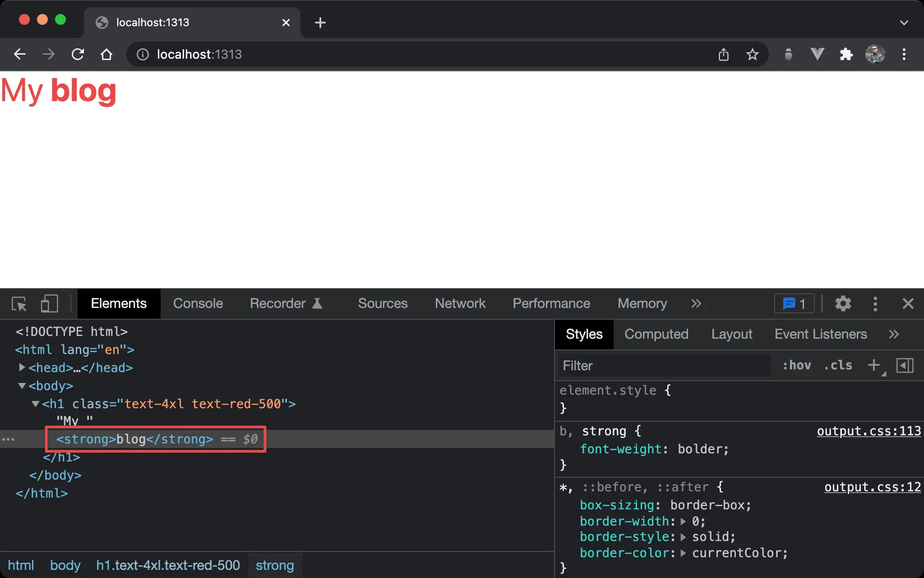Collapse the body element node
924x578 pixels.
coord(22,386)
